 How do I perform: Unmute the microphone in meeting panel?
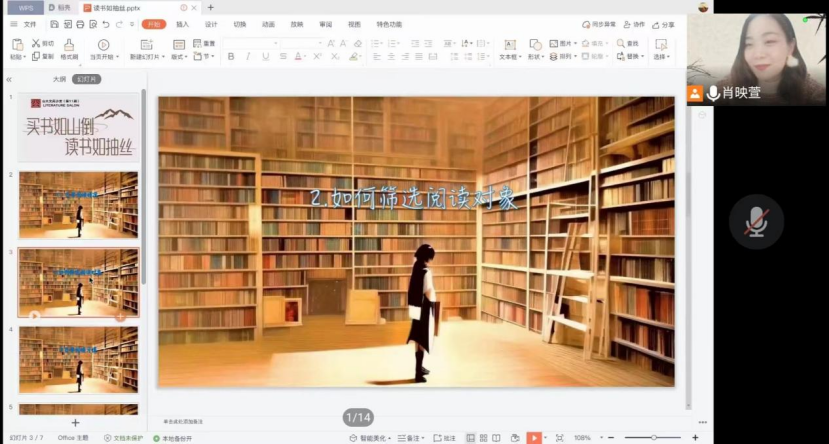[x=756, y=222]
